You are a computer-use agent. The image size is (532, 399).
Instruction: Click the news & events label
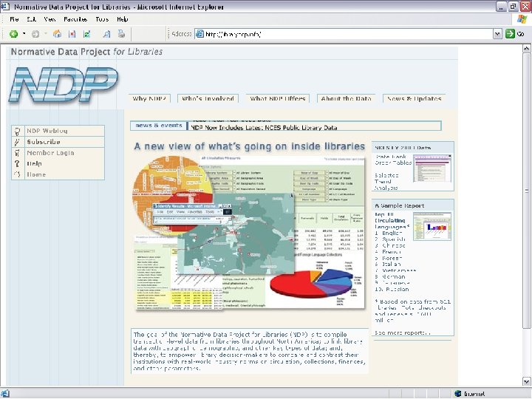pos(158,125)
